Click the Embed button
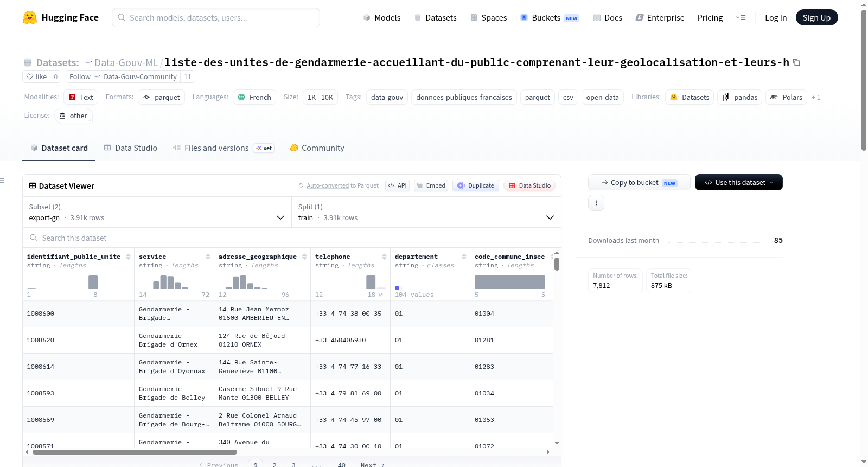Screen dimensions: 868x467 click(x=431, y=185)
